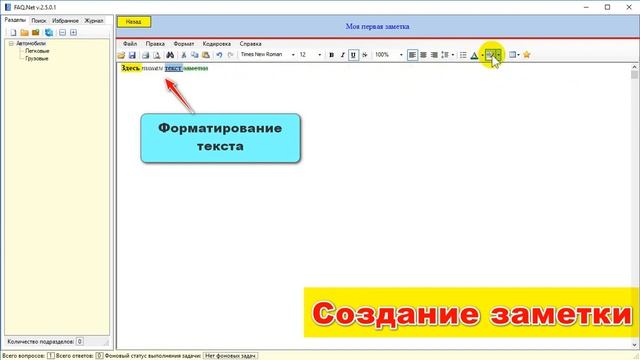Align text right
Screen dimensions: 640x360
pyautogui.click(x=434, y=55)
